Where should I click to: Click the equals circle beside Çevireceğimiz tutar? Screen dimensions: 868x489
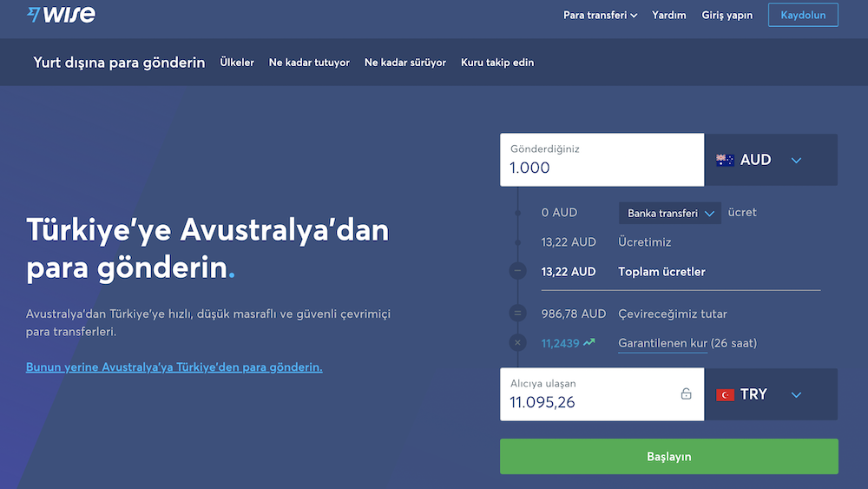517,313
